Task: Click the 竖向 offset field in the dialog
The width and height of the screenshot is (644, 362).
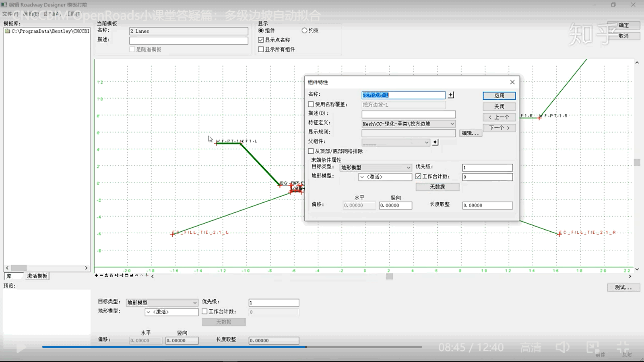Action: tap(396, 206)
